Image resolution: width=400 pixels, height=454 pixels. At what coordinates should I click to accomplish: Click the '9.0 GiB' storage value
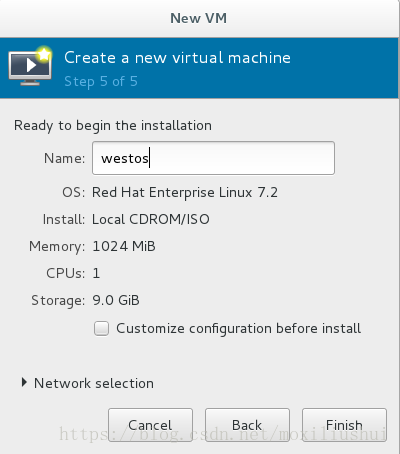point(116,300)
